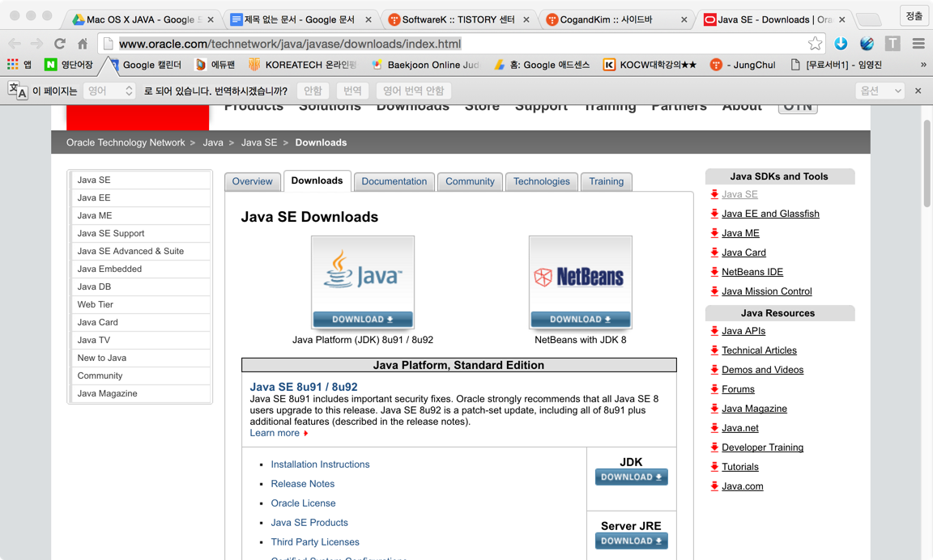The height and width of the screenshot is (560, 933).
Task: Open the globe extension icon in toolbar
Action: [867, 44]
